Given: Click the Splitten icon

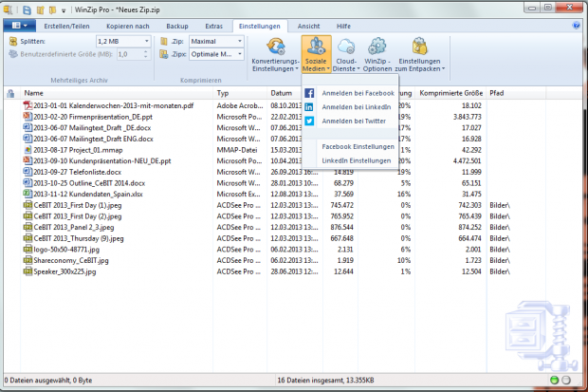Looking at the screenshot, I should pyautogui.click(x=13, y=41).
